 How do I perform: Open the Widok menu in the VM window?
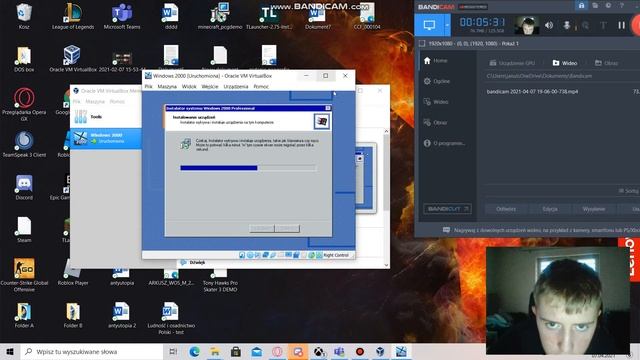click(x=189, y=87)
